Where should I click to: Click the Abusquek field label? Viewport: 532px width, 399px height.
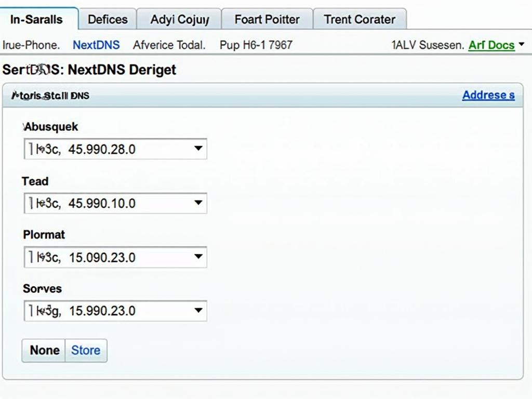point(50,127)
